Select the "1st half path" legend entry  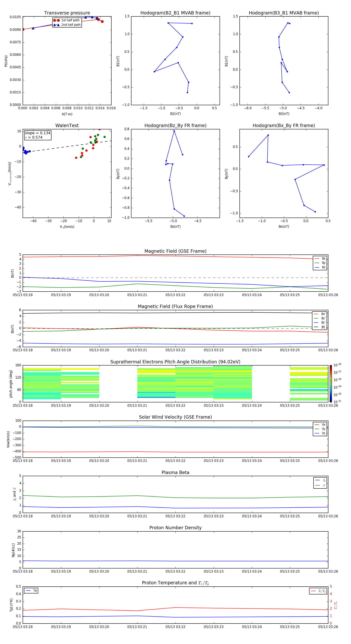pyautogui.click(x=67, y=20)
